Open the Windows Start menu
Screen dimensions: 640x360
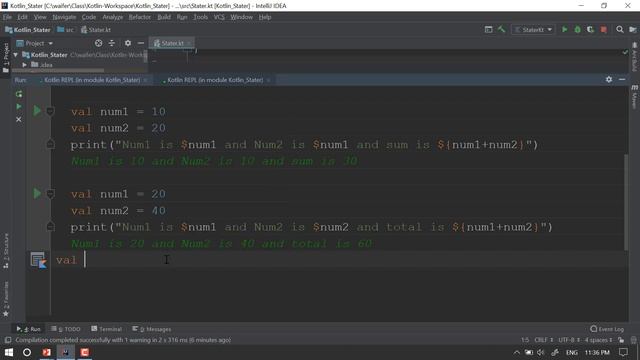[x=9, y=352]
